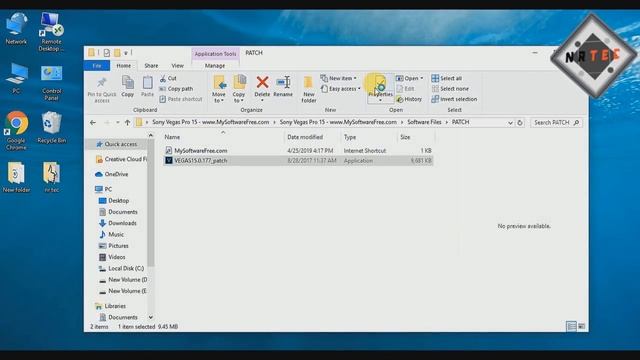640x360 pixels.
Task: Open Music in navigation pane
Action: coord(111,235)
